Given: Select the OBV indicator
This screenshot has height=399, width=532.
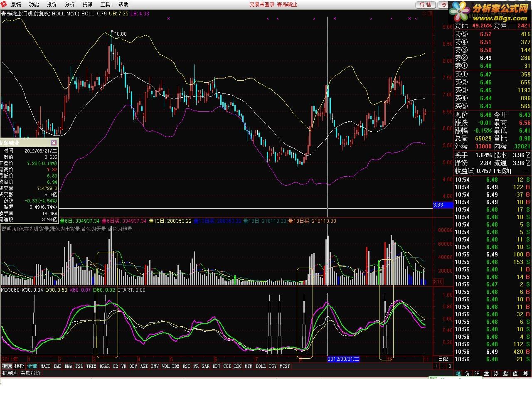Looking at the screenshot, I should point(133,366).
